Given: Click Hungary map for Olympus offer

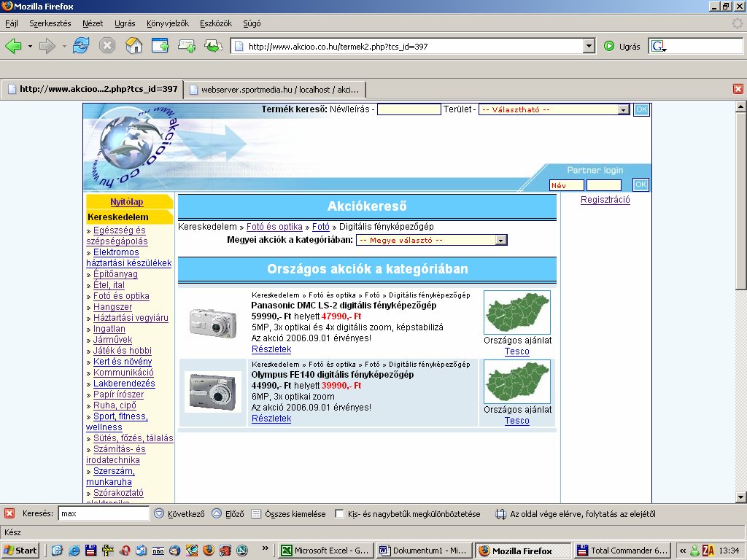Looking at the screenshot, I should [517, 381].
